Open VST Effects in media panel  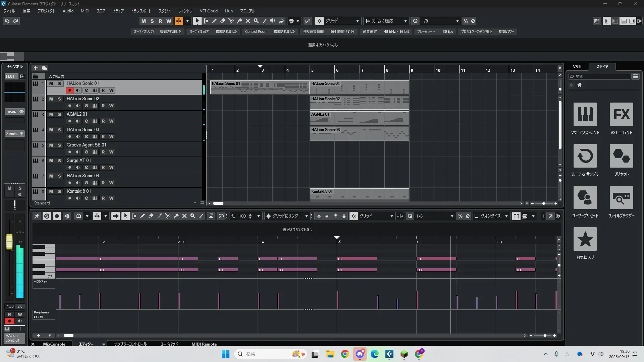[x=621, y=115]
